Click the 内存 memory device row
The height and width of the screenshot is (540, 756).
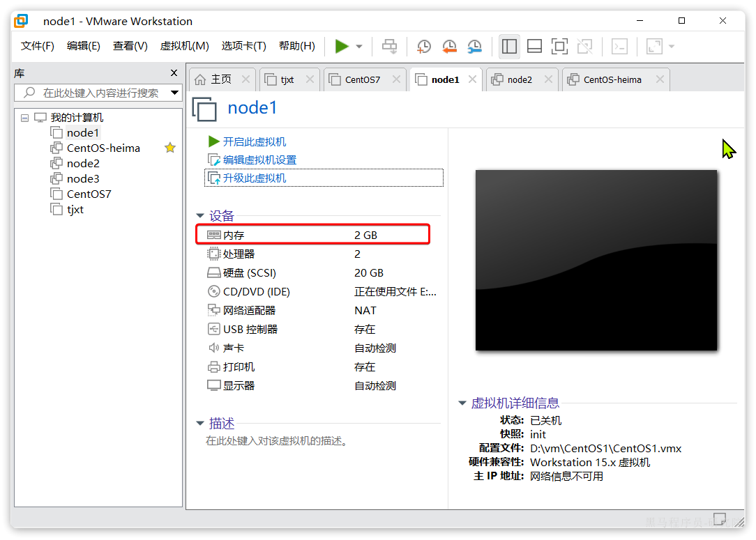pos(312,235)
